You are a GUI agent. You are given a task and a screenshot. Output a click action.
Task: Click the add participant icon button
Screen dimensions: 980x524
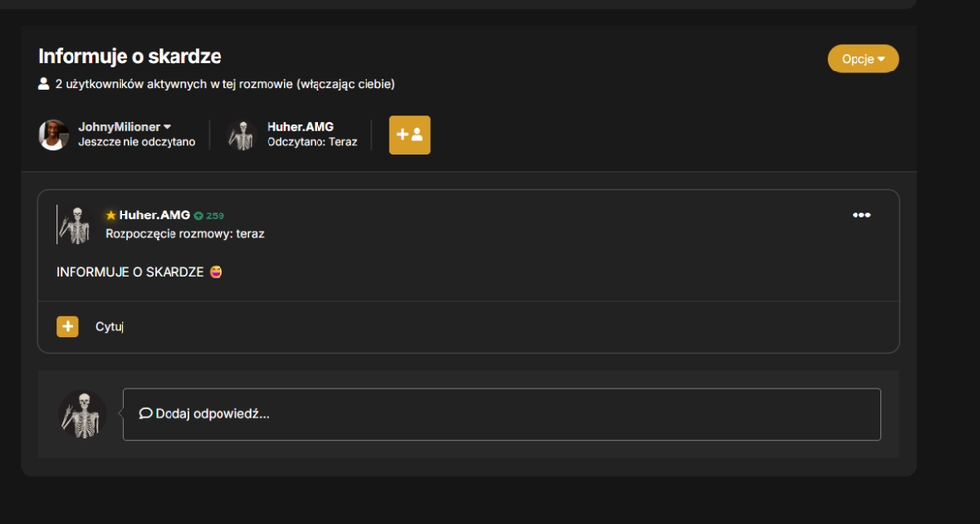coord(410,134)
